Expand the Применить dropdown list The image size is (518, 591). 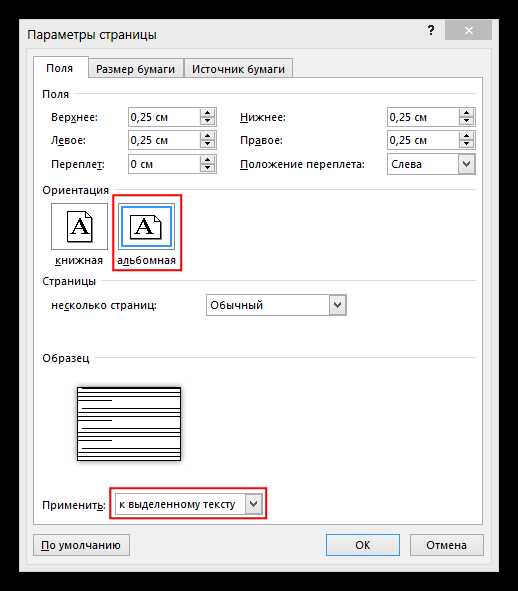pyautogui.click(x=188, y=504)
